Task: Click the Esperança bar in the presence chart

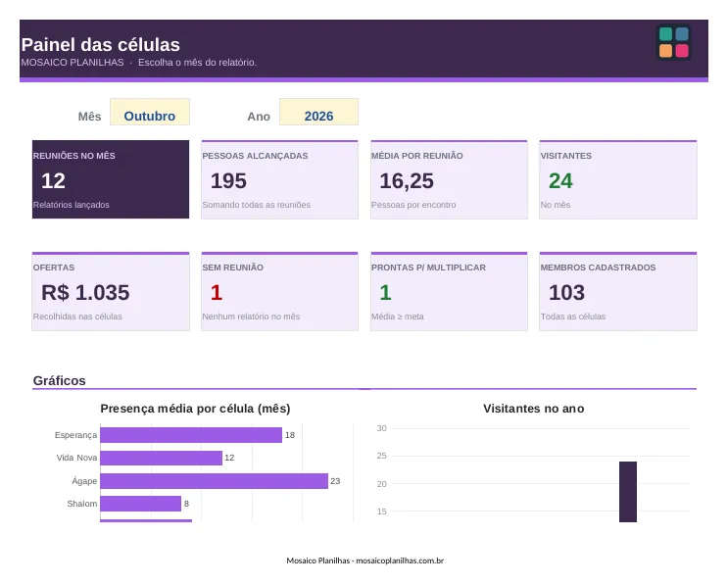Action: click(x=191, y=435)
